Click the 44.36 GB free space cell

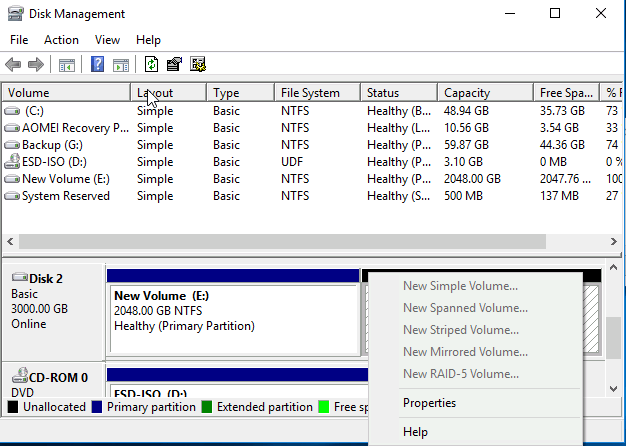coord(562,145)
